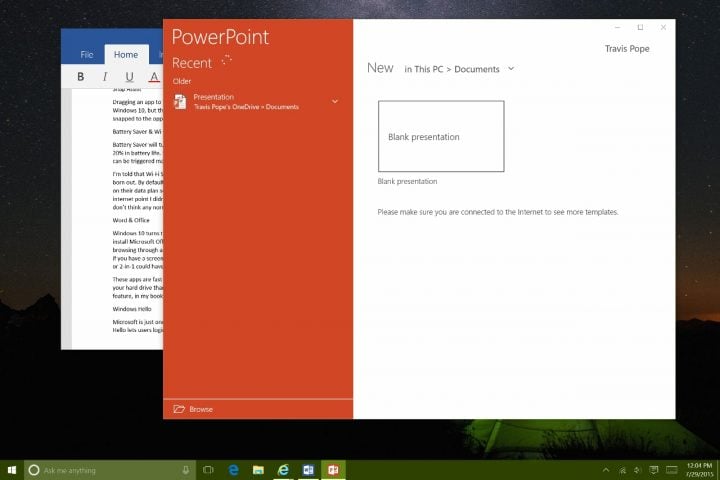
Task: Click the Presentation file name text
Action: tap(214, 97)
